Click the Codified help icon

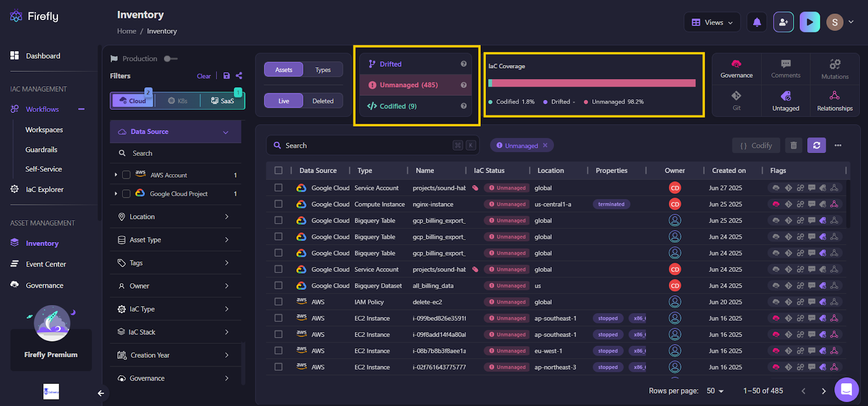tap(464, 106)
